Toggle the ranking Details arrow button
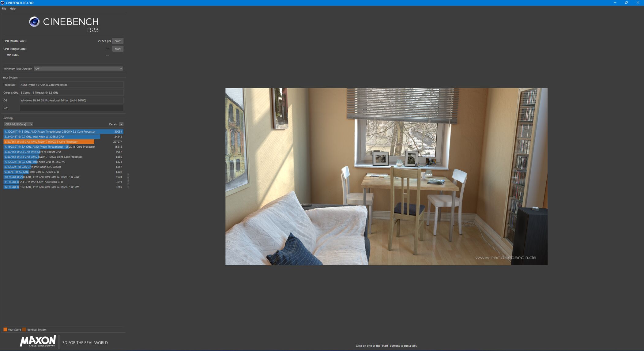644x351 pixels. point(121,124)
